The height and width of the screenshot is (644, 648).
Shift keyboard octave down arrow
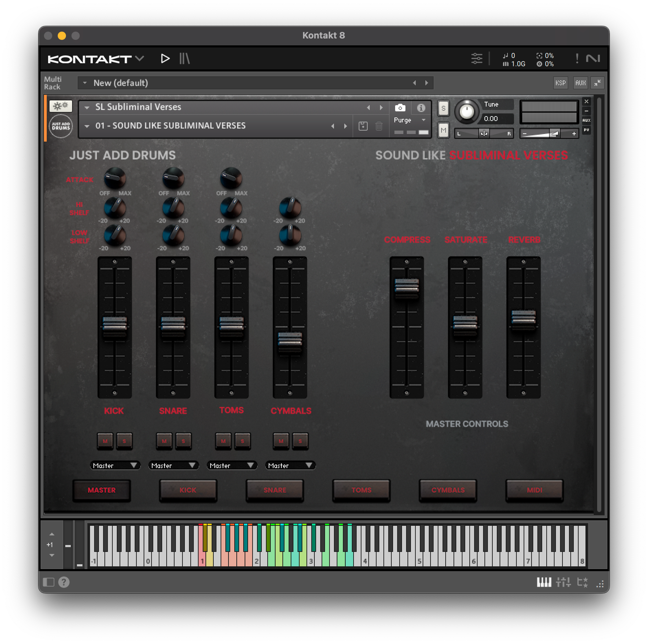point(52,555)
